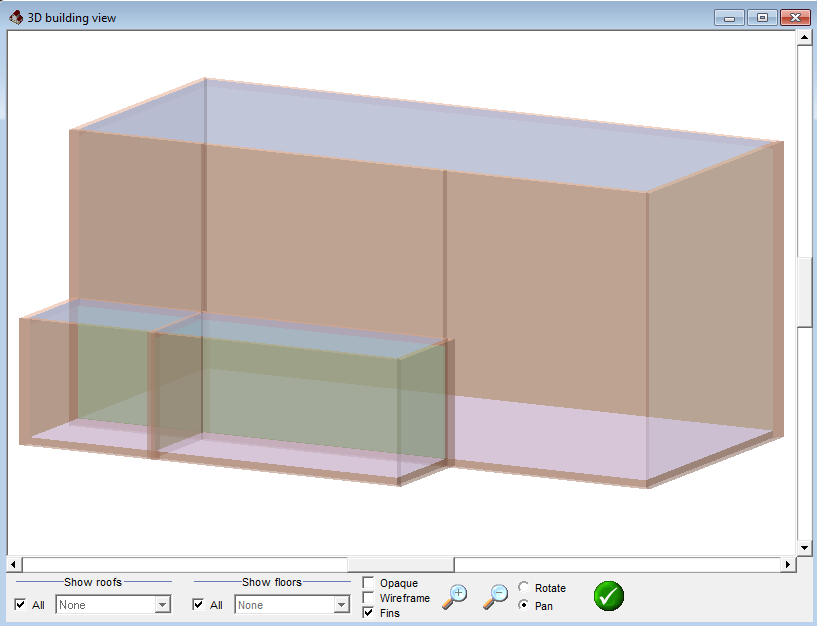Select the Pan radio button
Image resolution: width=817 pixels, height=626 pixels.
(x=524, y=605)
